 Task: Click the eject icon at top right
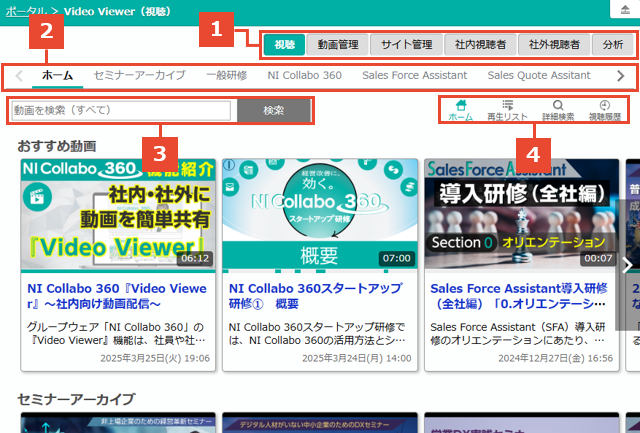(x=625, y=9)
